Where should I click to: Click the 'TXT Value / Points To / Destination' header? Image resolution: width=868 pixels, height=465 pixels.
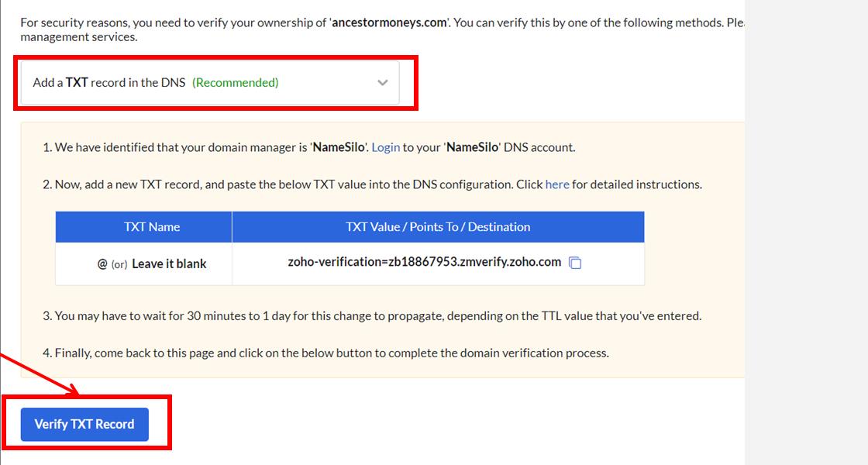point(438,227)
